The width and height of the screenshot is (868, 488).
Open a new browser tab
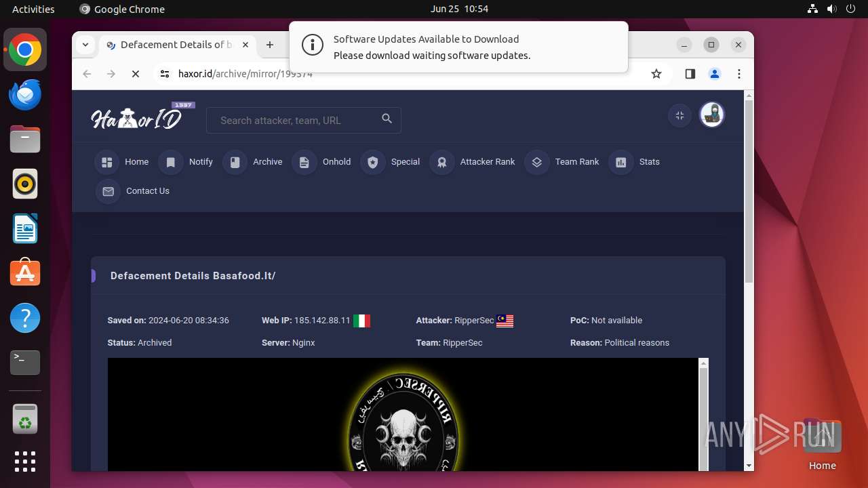tap(270, 45)
